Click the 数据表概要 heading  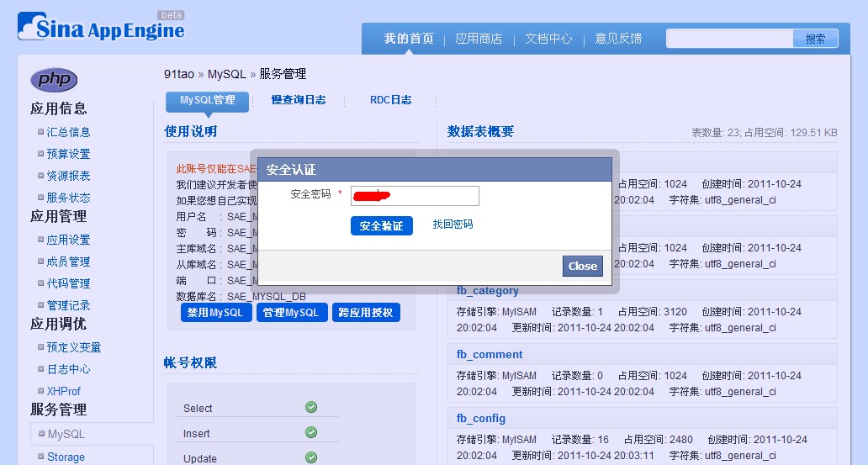[x=480, y=132]
